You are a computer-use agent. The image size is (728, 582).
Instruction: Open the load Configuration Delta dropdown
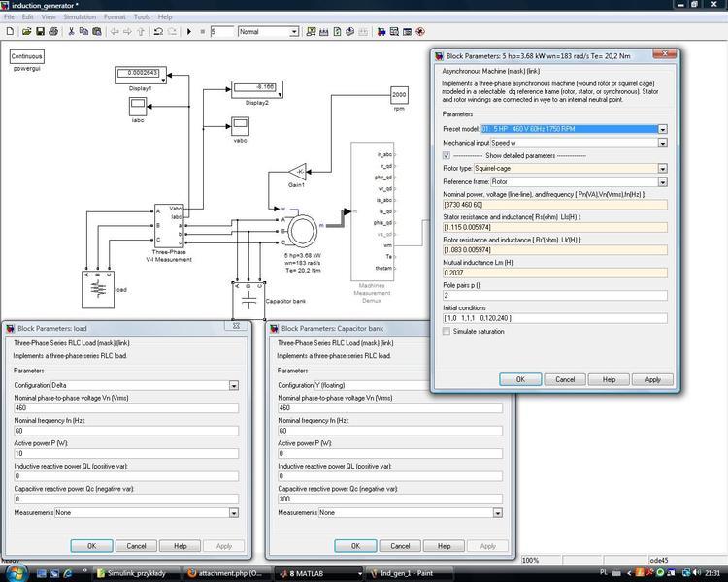click(x=234, y=385)
